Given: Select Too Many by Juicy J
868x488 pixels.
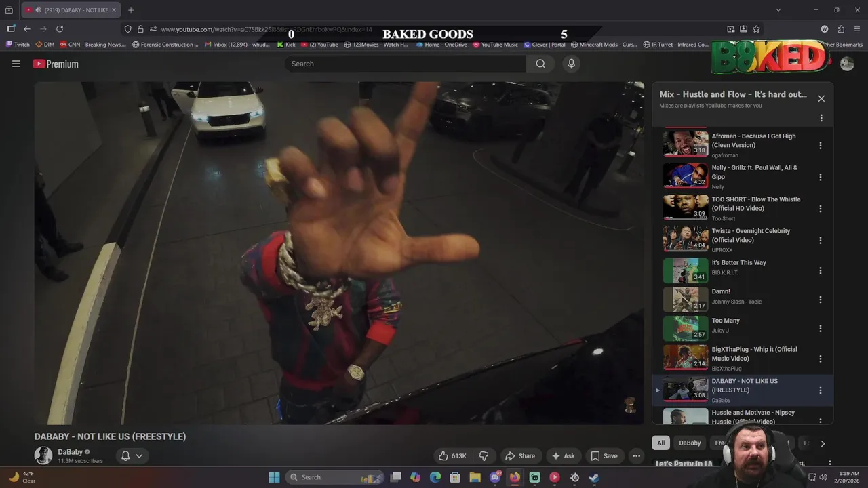Looking at the screenshot, I should pos(726,321).
